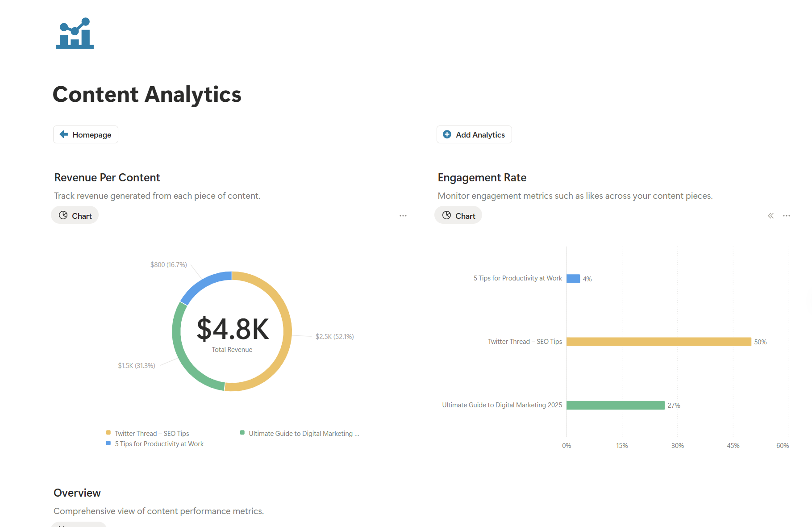Click the plus icon beside Add Analytics
Screen dimensions: 812x527
tap(447, 134)
